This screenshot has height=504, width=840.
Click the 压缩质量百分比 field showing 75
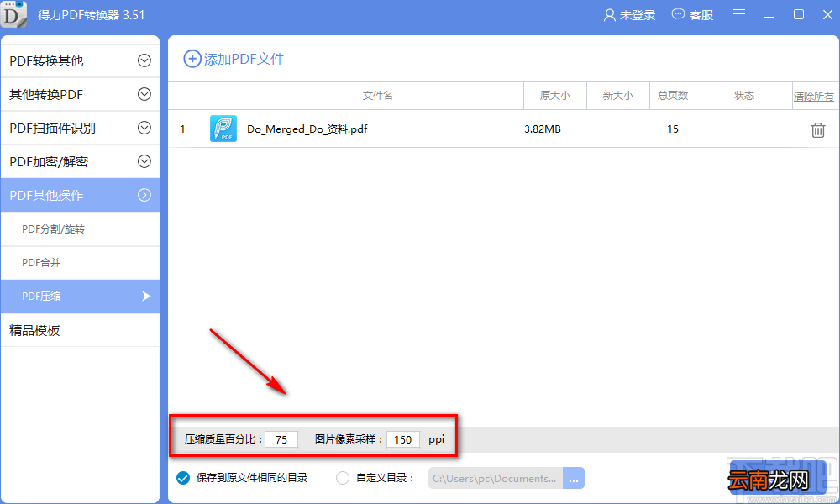tap(281, 439)
